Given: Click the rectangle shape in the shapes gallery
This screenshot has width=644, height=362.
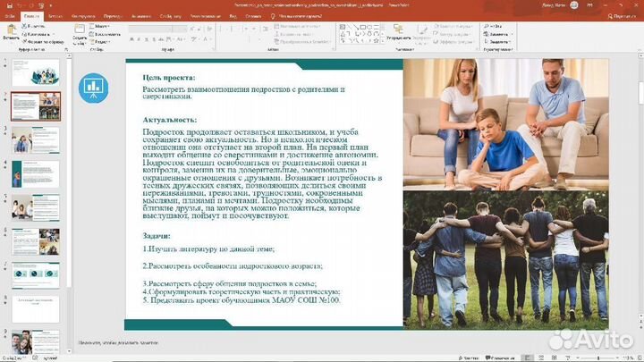Looking at the screenshot, I should [362, 27].
